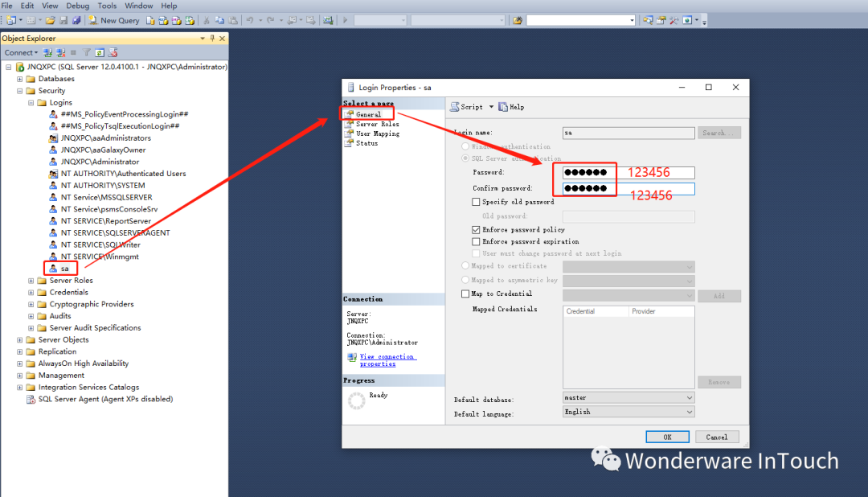The height and width of the screenshot is (497, 868).
Task: Expand the Databases node
Action: coord(20,79)
